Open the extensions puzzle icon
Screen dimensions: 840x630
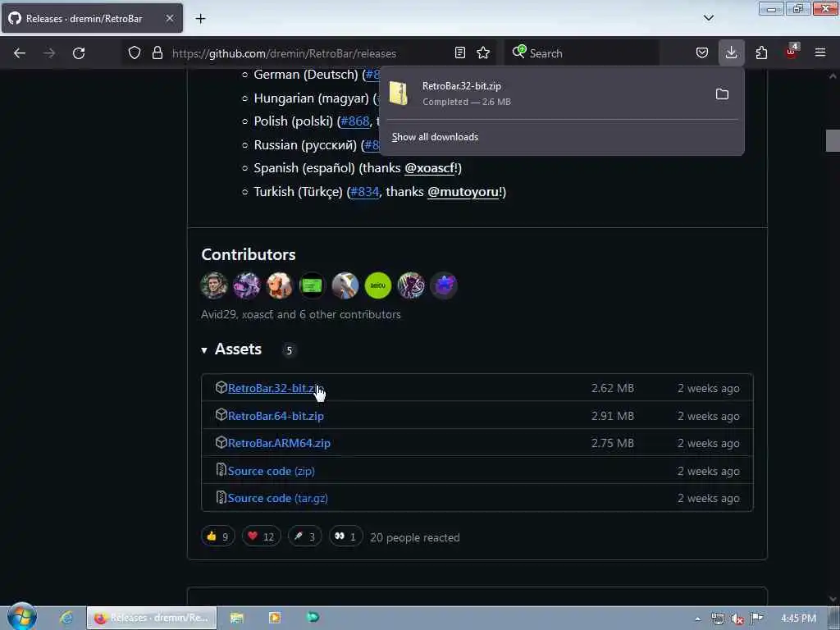pos(761,53)
